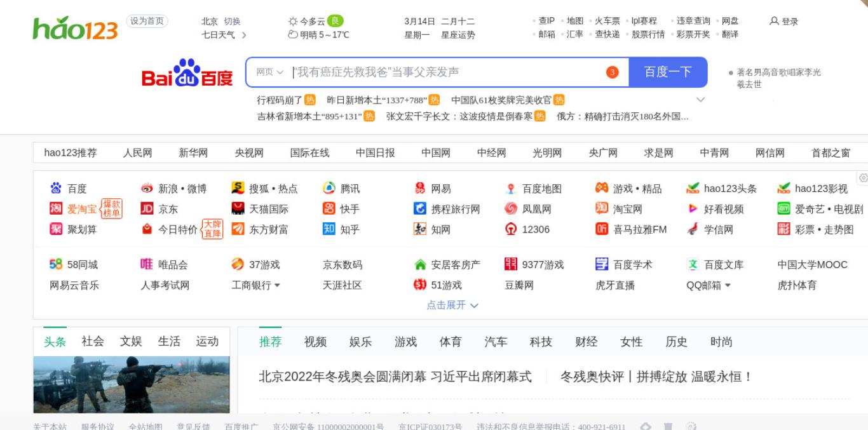
Task: Open the settings gear beside site grid
Action: (863, 178)
